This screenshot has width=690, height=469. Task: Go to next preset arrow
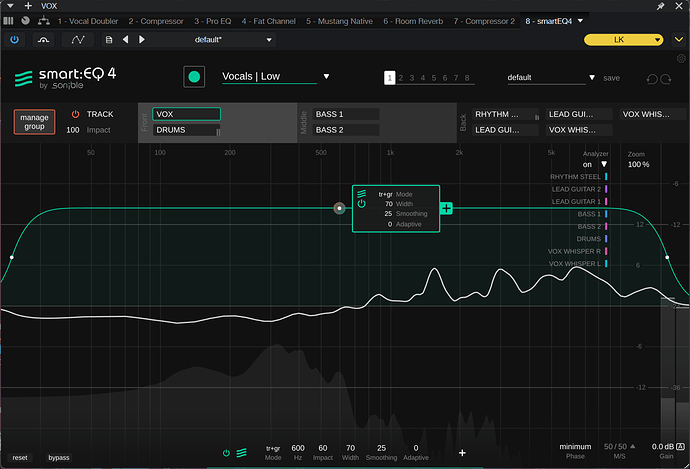coord(142,40)
